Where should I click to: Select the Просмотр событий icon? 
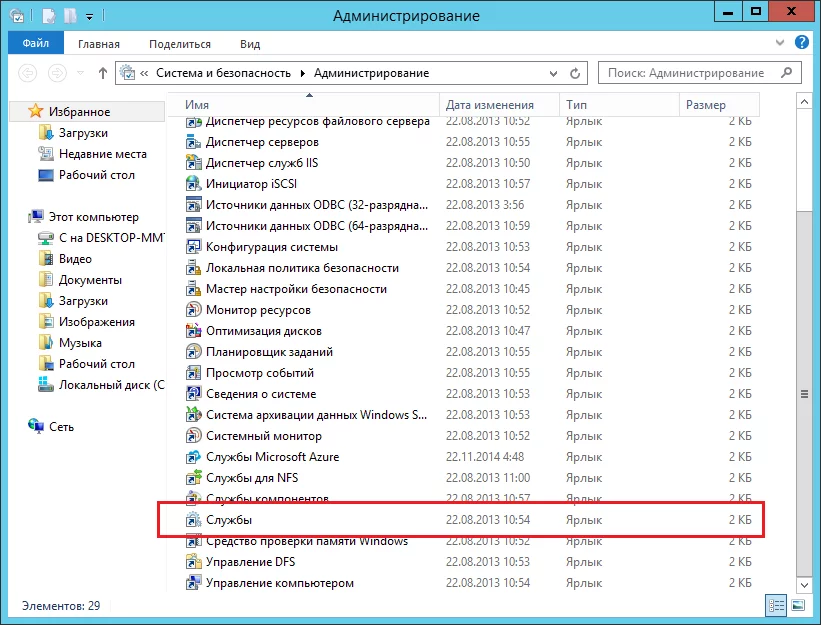[x=194, y=373]
